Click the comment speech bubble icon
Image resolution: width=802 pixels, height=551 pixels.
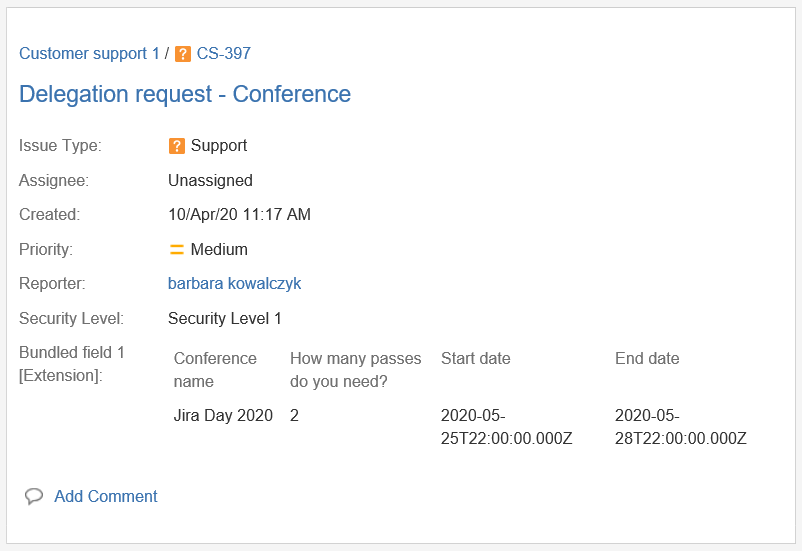coord(34,496)
